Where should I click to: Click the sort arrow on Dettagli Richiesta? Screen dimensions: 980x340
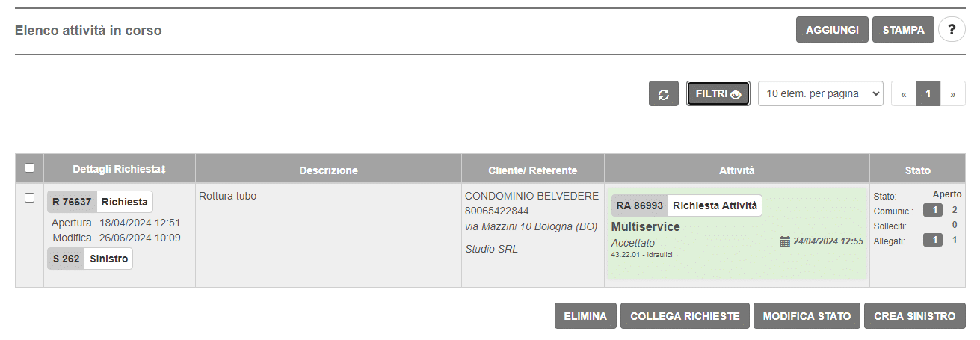tap(163, 170)
